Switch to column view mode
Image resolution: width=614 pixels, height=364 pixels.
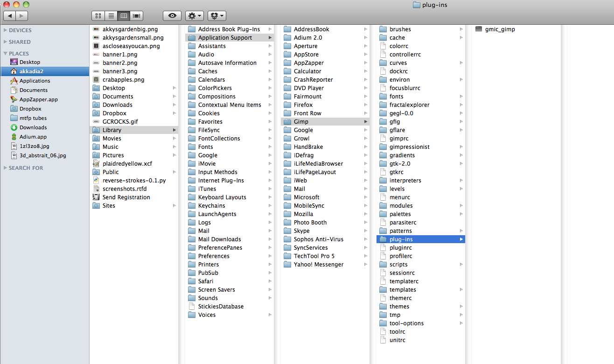(x=124, y=16)
